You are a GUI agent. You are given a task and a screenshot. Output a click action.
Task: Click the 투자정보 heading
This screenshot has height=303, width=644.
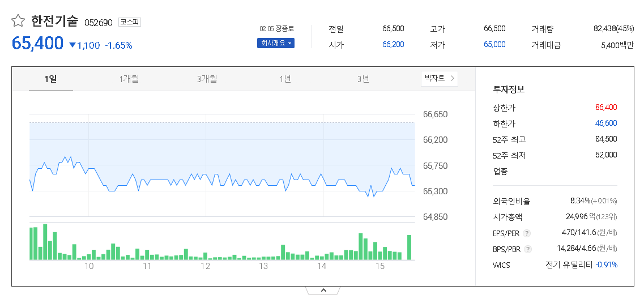pyautogui.click(x=509, y=89)
